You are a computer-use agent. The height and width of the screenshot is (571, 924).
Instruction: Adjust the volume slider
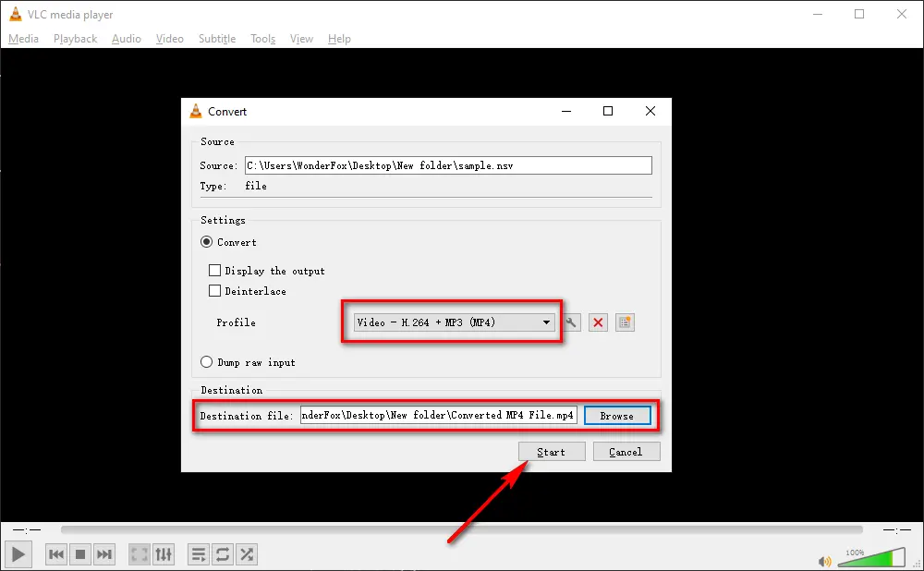[x=871, y=557]
